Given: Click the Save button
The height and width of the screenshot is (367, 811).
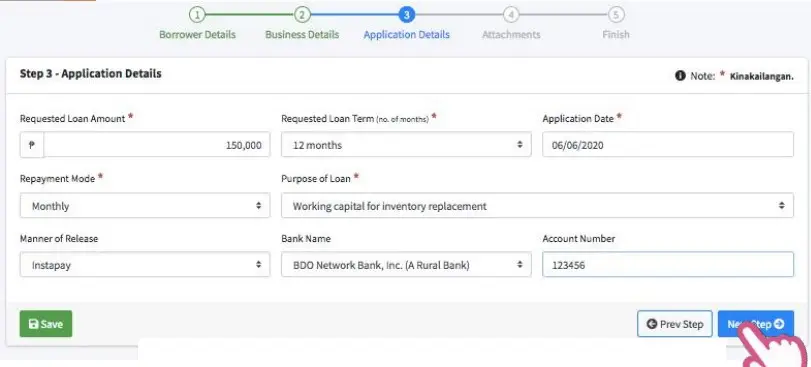Looking at the screenshot, I should 46,324.
